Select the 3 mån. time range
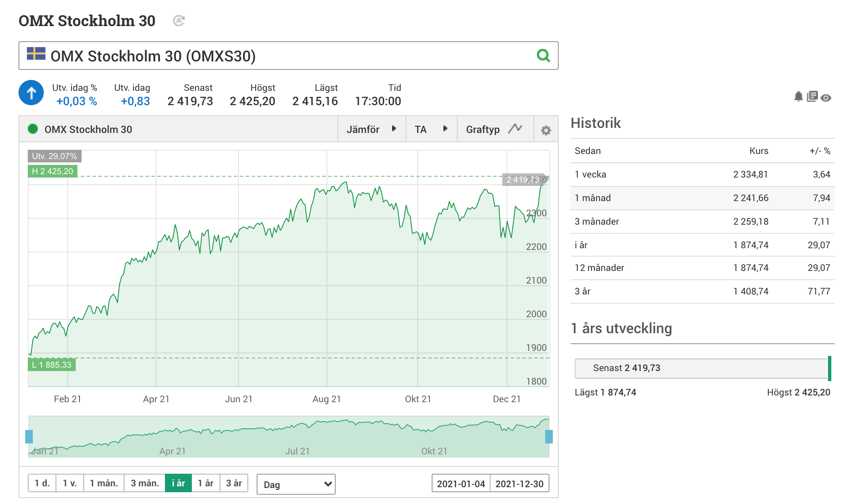The width and height of the screenshot is (849, 504). pos(145,483)
